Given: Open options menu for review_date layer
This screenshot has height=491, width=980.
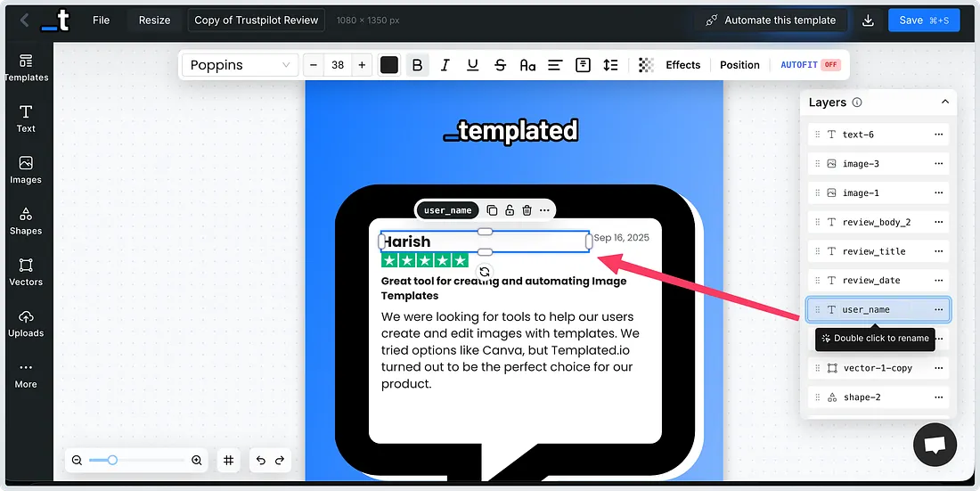Looking at the screenshot, I should pyautogui.click(x=939, y=280).
